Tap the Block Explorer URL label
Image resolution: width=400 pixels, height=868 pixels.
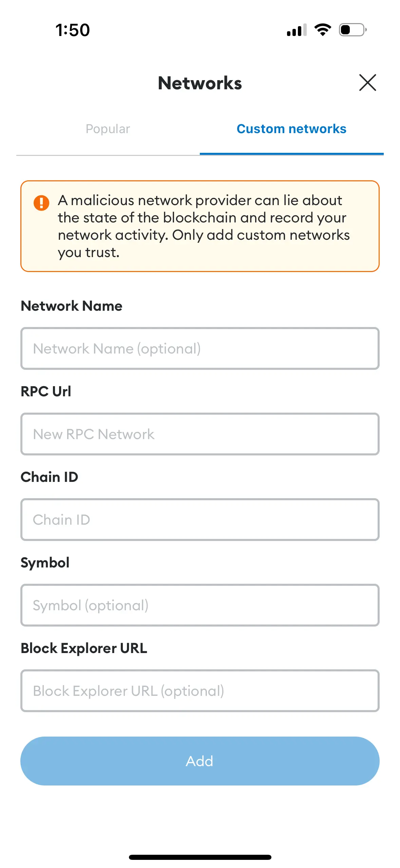84,648
